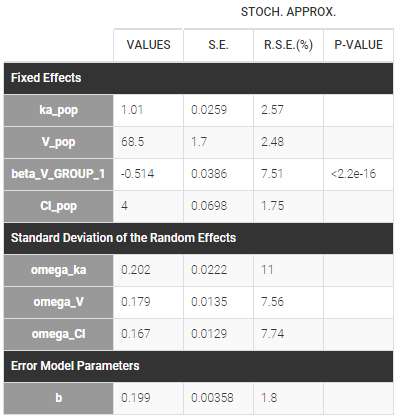Click the omega_Cl row label
Viewport: 401px width, 419px height.
click(59, 334)
